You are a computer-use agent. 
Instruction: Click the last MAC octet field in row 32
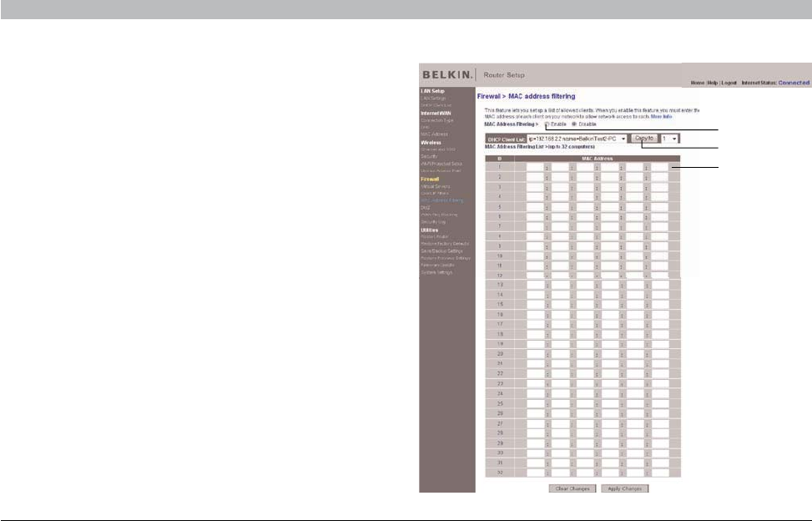tap(660, 473)
